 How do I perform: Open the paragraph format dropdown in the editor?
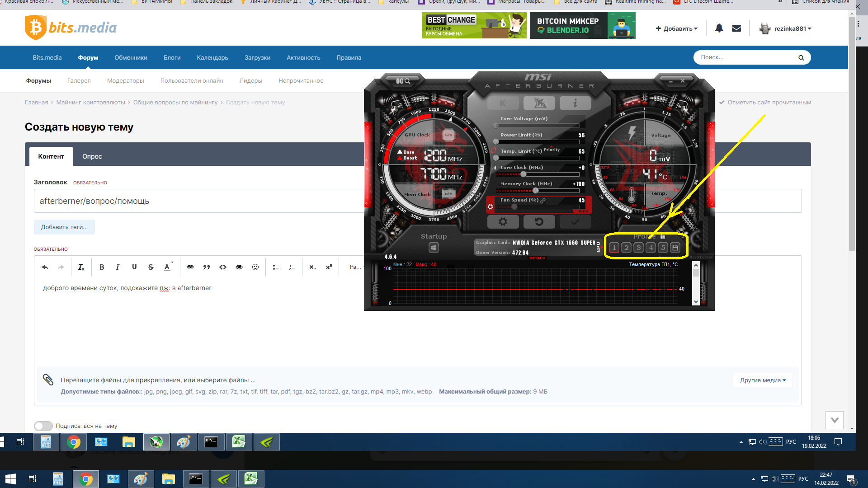point(355,267)
